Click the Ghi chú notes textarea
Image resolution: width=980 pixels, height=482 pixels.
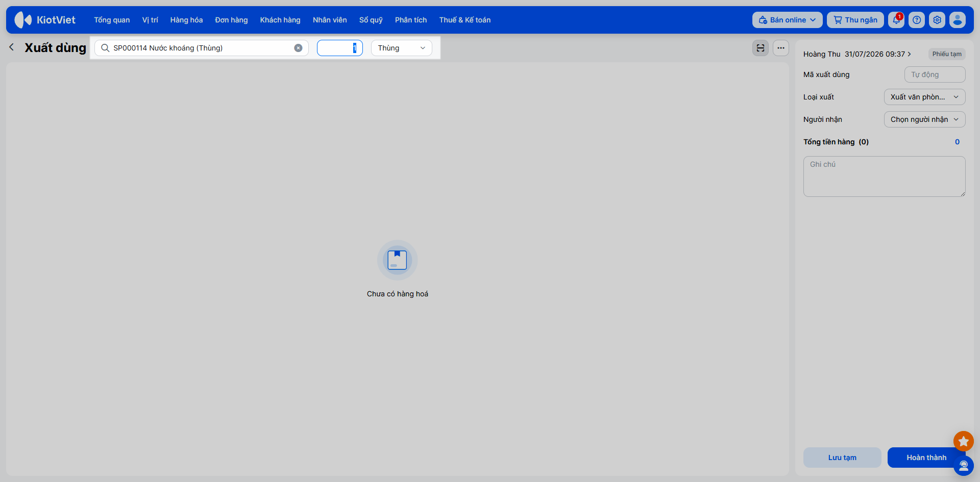[885, 176]
